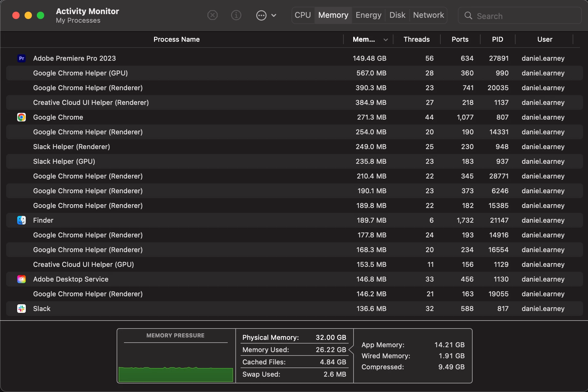Screen dimensions: 588x392
Task: Click the 1,077 ports value
Action: click(465, 117)
